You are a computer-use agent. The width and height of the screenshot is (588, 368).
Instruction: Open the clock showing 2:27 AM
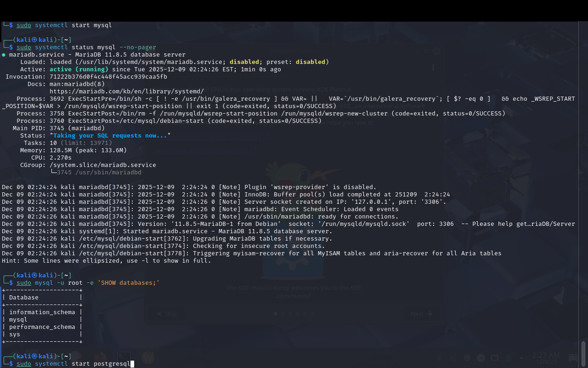click(x=546, y=358)
